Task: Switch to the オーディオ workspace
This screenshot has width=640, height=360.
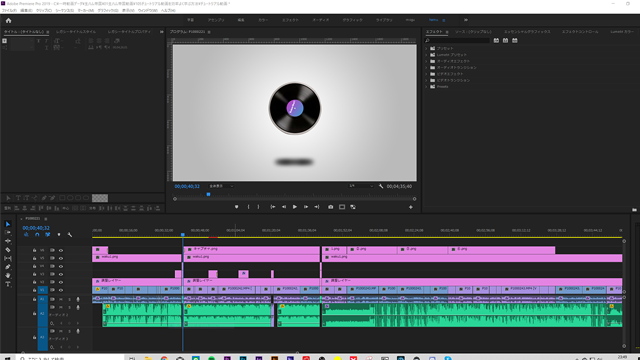Action: coord(321,20)
